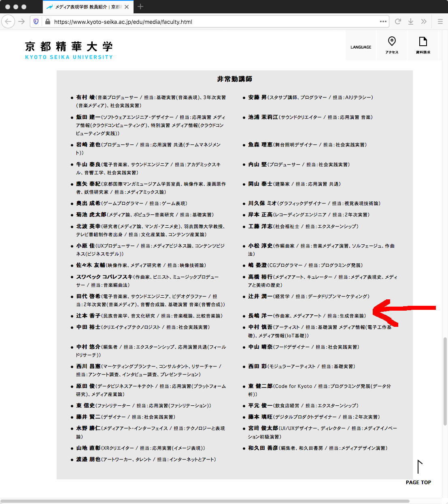Select the name スワベック コバレフスキ

(104, 277)
